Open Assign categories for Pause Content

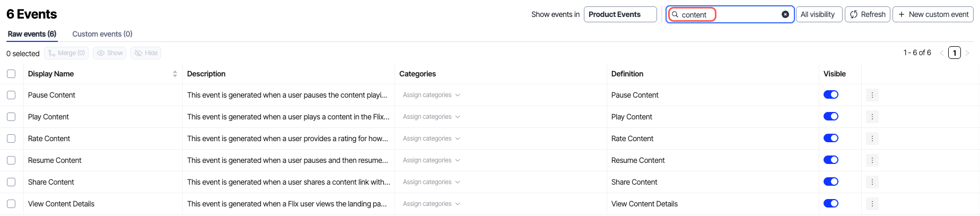click(431, 95)
